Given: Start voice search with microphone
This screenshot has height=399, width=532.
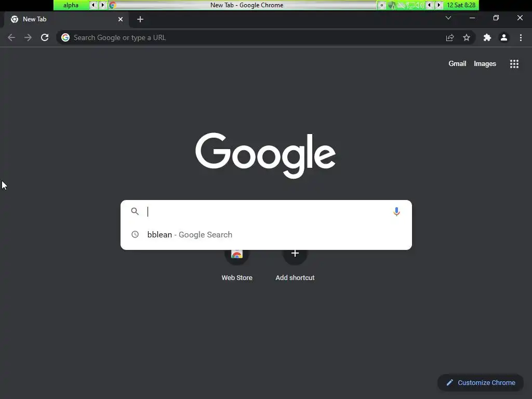Looking at the screenshot, I should (x=396, y=212).
